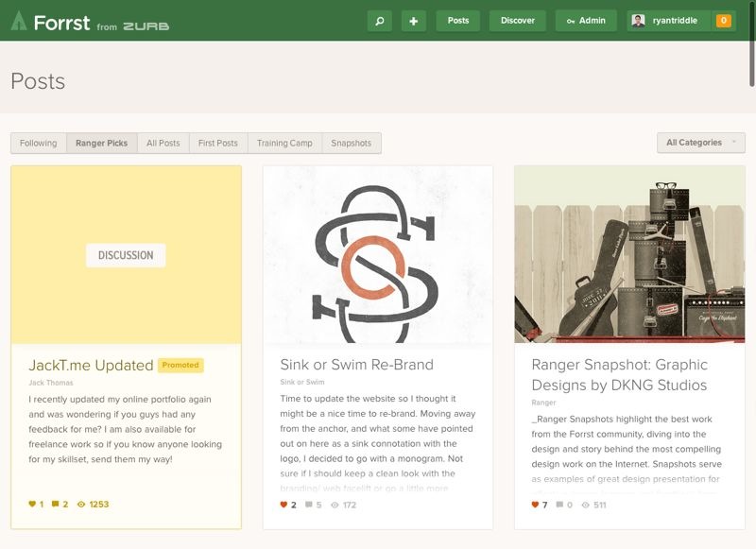
Task: Like the Ranger Snapshot post heart
Action: pyautogui.click(x=535, y=505)
